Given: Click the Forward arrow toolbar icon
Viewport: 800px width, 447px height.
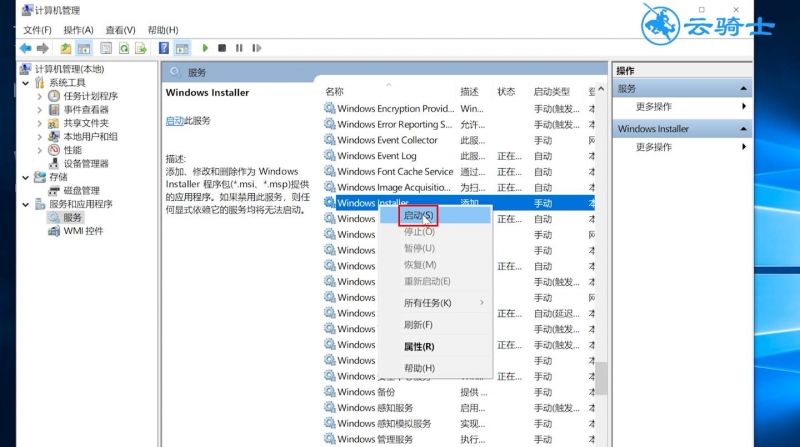Looking at the screenshot, I should (x=43, y=48).
